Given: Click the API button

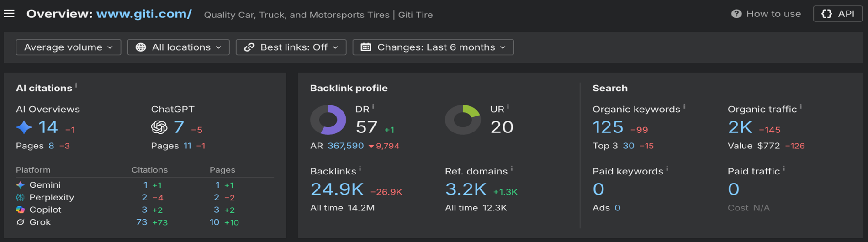Looking at the screenshot, I should point(838,14).
